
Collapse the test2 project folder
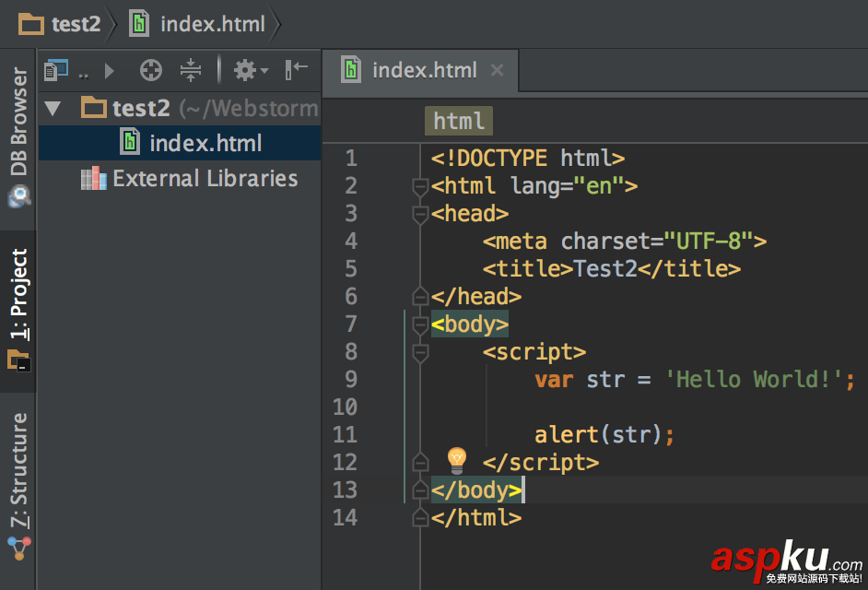click(53, 109)
